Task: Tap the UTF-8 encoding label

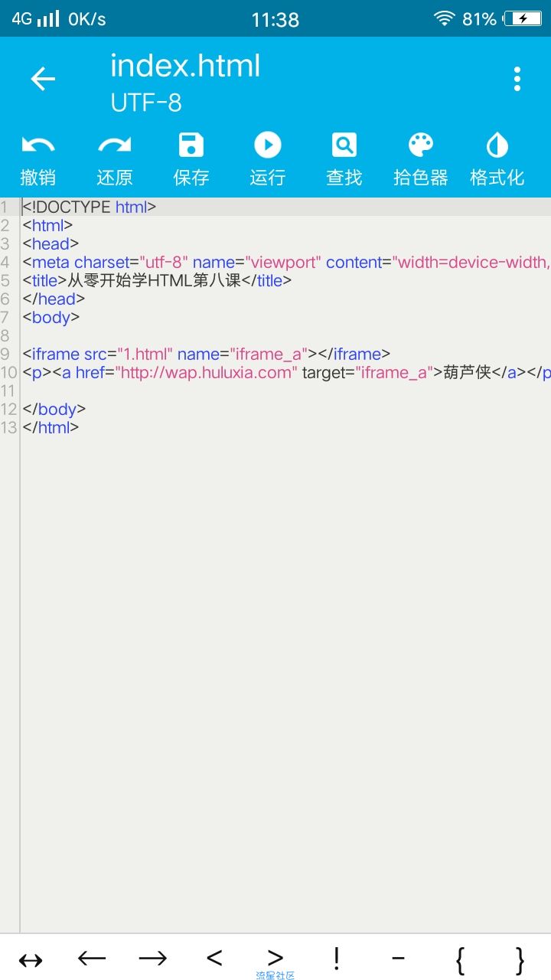Action: (x=146, y=103)
